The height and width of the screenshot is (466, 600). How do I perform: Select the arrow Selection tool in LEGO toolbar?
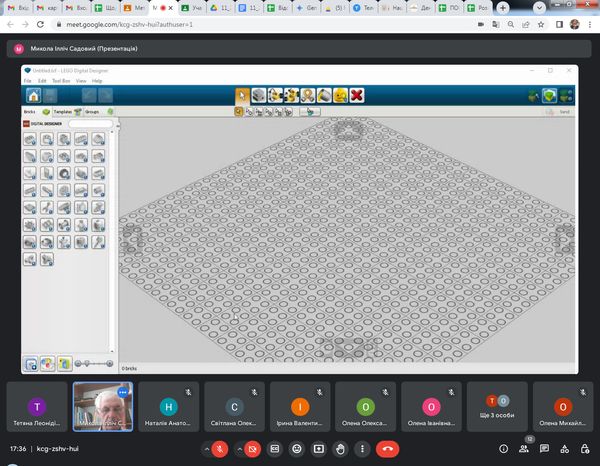point(242,95)
